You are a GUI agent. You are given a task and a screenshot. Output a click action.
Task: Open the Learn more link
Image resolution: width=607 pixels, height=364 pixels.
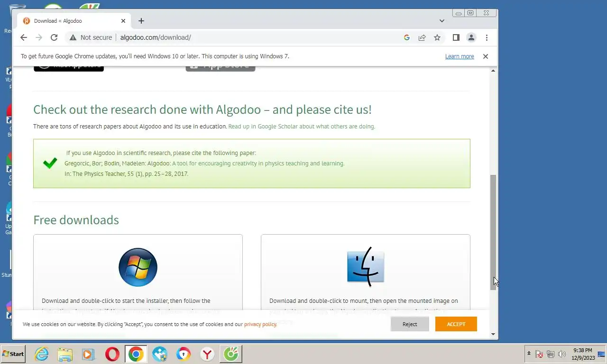click(x=460, y=56)
